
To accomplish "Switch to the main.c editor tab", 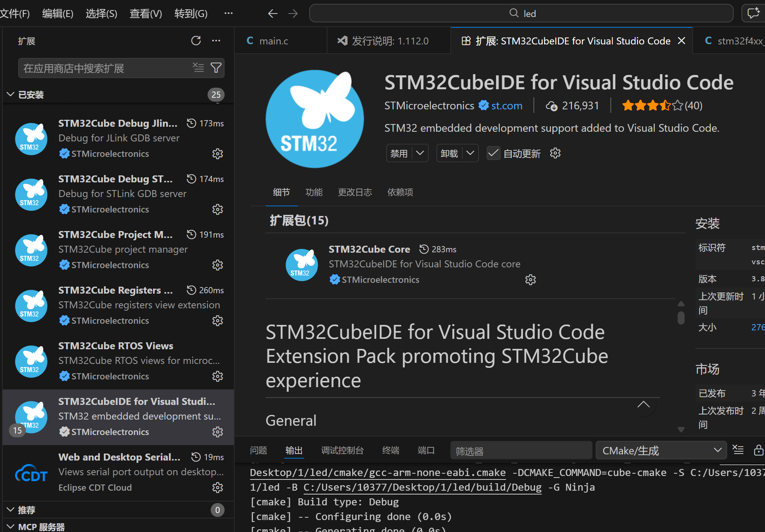I will tap(274, 41).
